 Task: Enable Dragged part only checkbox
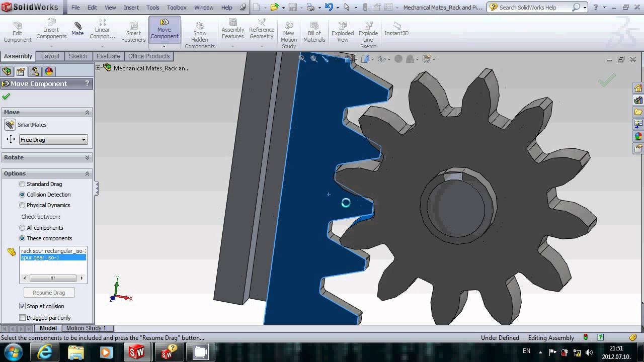[x=22, y=318]
